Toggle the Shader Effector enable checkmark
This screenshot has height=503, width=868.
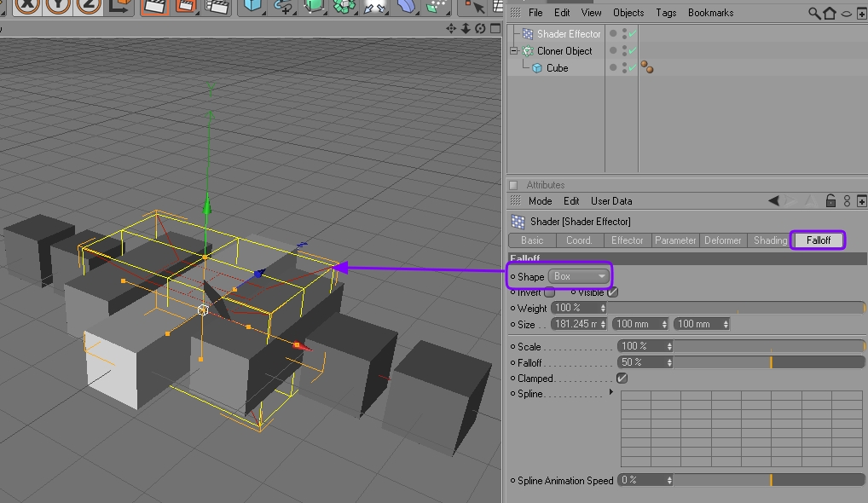[632, 34]
